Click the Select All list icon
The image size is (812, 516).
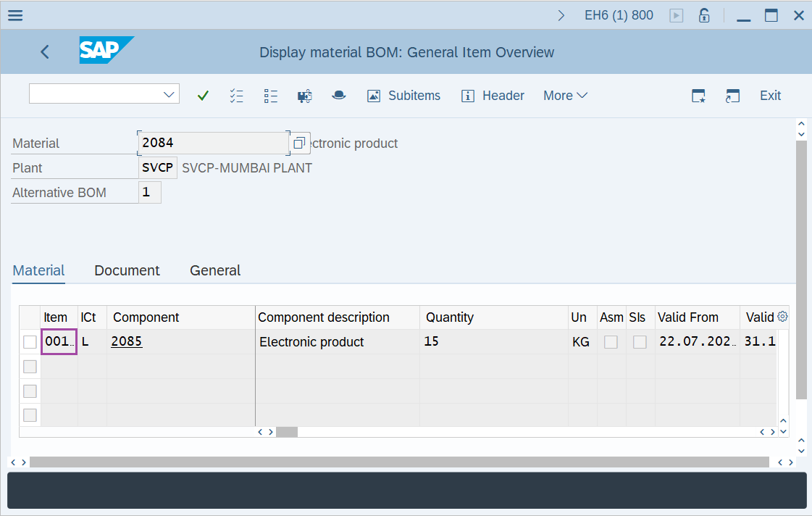(x=236, y=96)
